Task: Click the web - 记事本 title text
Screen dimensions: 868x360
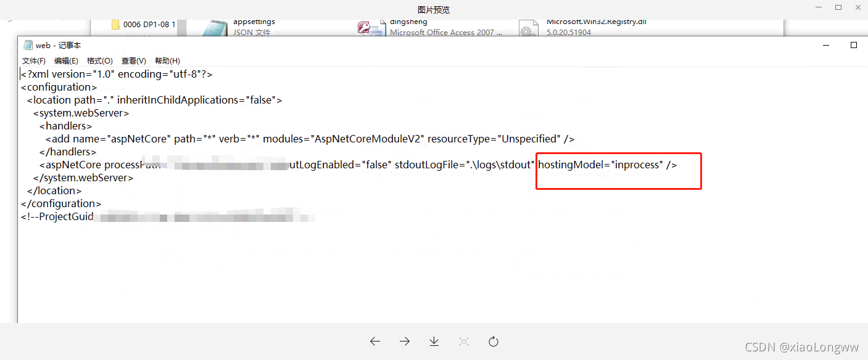Action: [x=58, y=45]
